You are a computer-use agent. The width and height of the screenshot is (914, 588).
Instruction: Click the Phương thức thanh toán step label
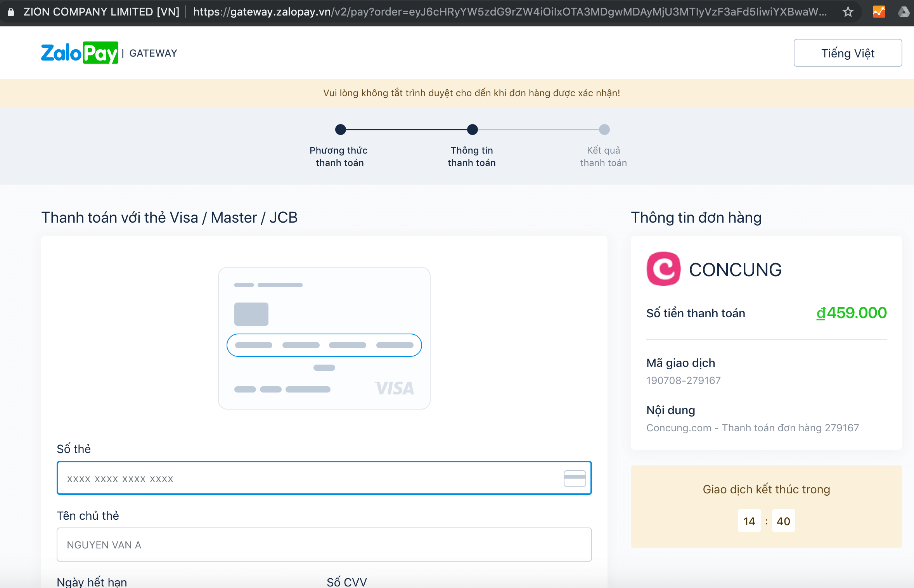(339, 156)
